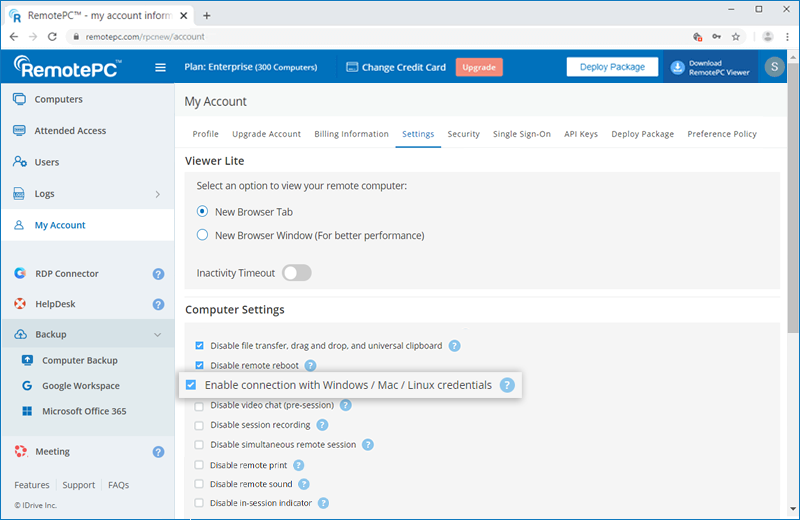
Task: Expand the Logs sidebar section
Action: coord(157,194)
